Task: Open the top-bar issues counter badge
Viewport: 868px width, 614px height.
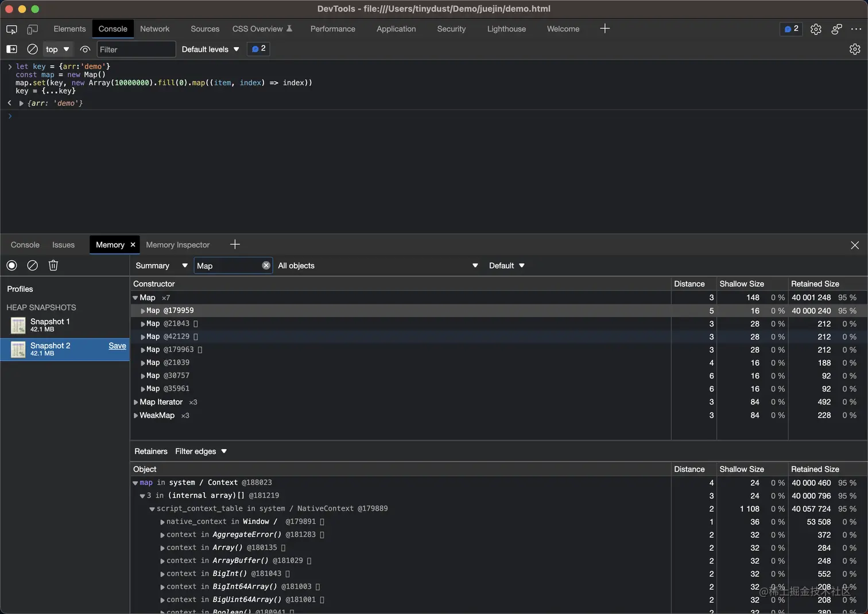Action: click(791, 29)
